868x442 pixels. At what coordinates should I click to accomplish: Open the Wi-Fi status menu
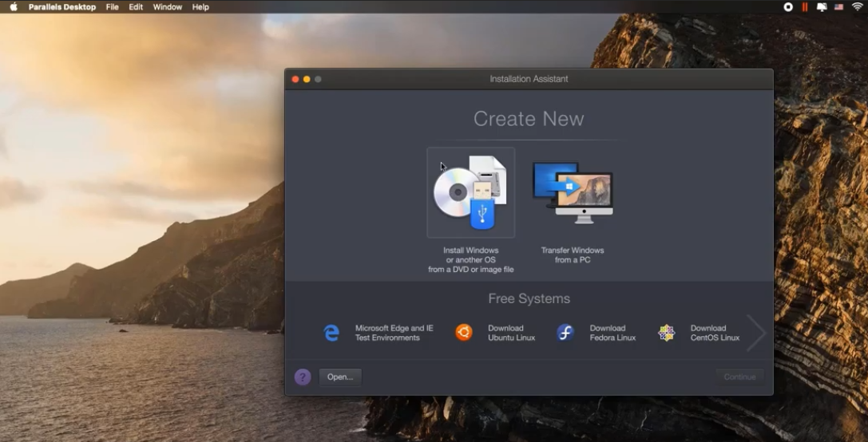pos(857,7)
